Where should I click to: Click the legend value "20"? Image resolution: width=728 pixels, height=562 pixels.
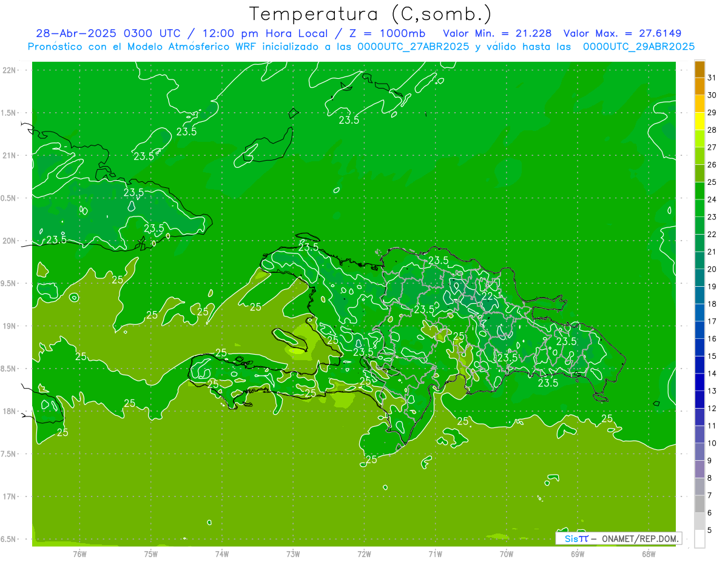713,269
